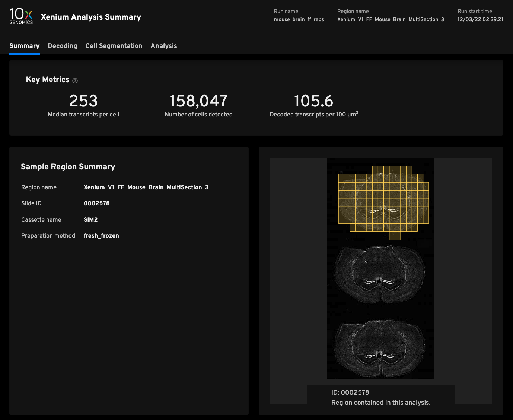Click Decoded transcripts per 100 µm² label
513x420 pixels.
pyautogui.click(x=314, y=114)
